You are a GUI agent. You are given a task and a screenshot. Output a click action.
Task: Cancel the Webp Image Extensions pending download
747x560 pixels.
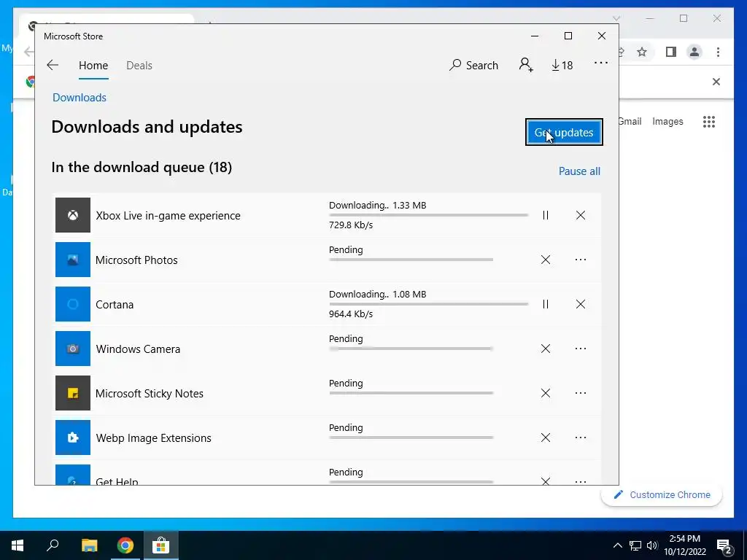(546, 437)
